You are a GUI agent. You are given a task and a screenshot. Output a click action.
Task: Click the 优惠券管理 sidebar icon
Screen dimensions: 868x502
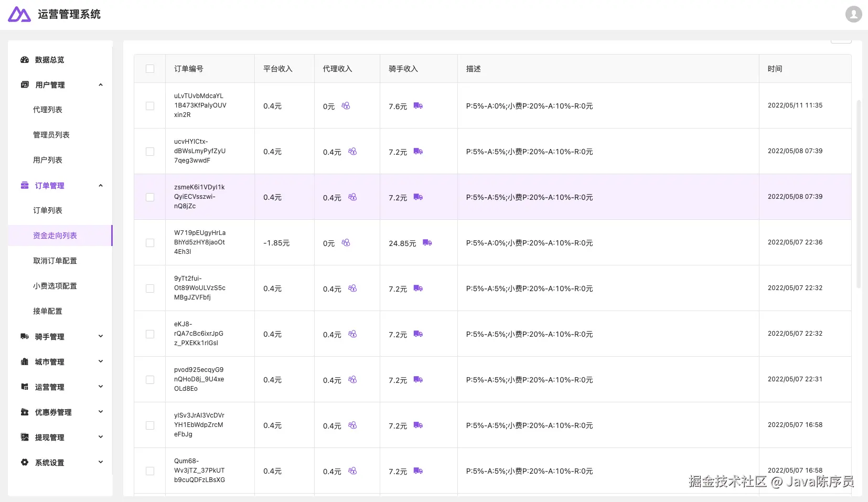pos(25,412)
